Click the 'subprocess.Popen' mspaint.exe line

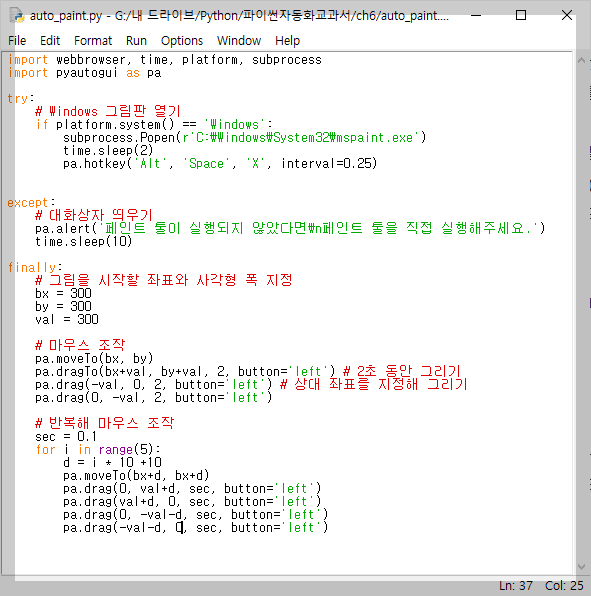[245, 138]
